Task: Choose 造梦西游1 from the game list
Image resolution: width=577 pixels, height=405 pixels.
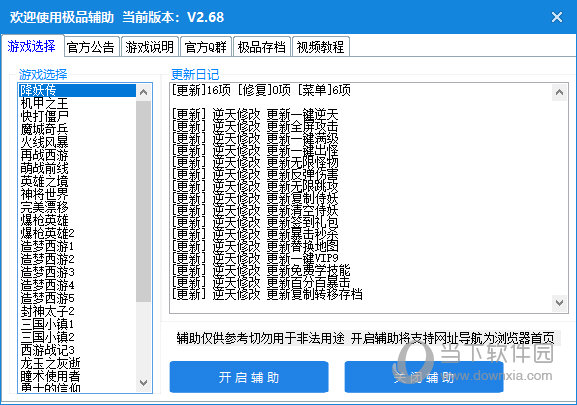Action: (x=77, y=246)
